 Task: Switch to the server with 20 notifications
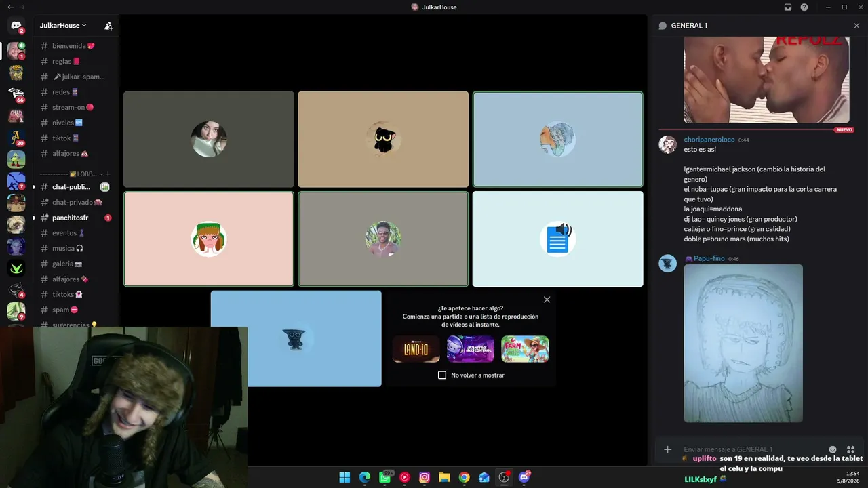[x=16, y=138]
